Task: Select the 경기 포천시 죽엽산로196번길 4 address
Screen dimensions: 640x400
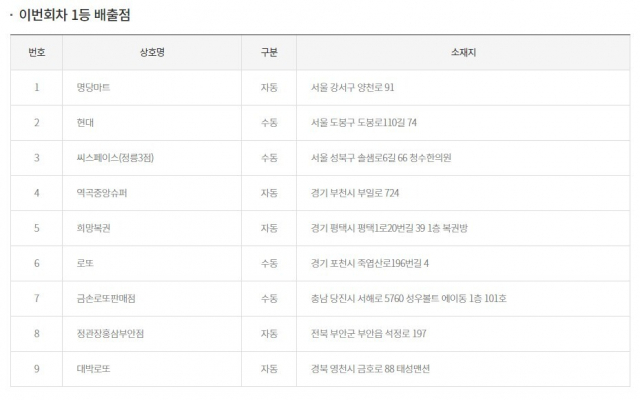Action: click(369, 263)
